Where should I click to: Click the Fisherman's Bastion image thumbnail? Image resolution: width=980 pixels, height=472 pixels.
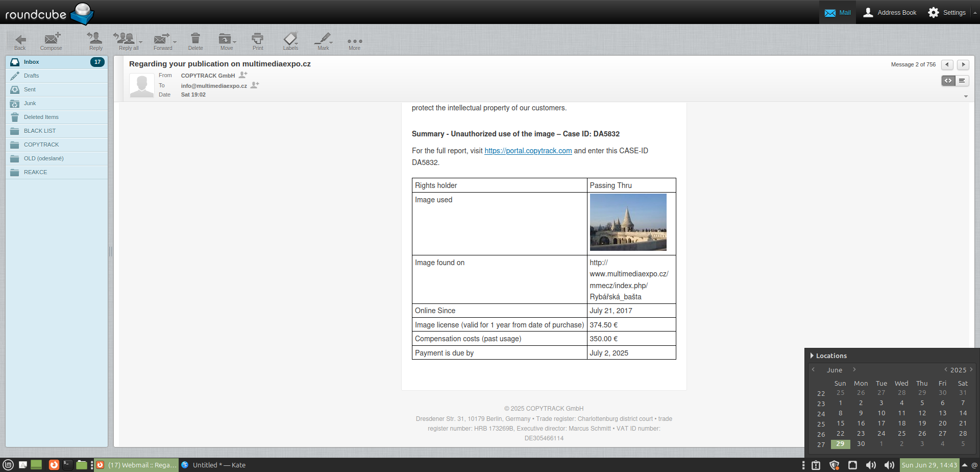click(628, 222)
